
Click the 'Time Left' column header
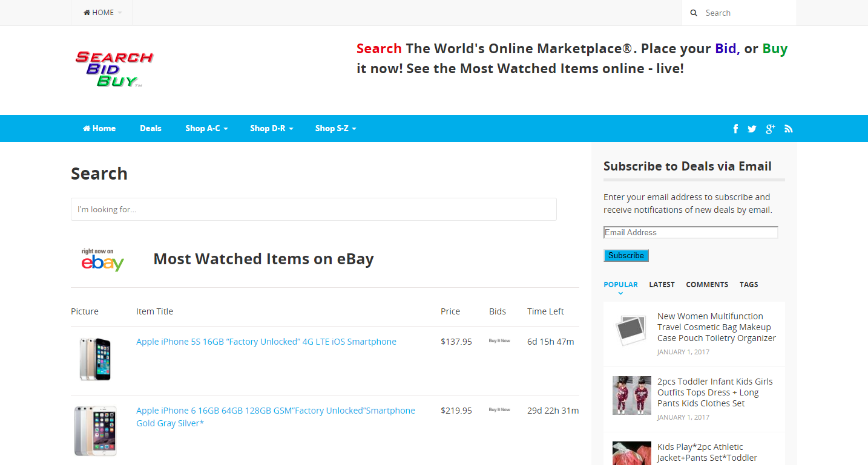[x=545, y=311]
